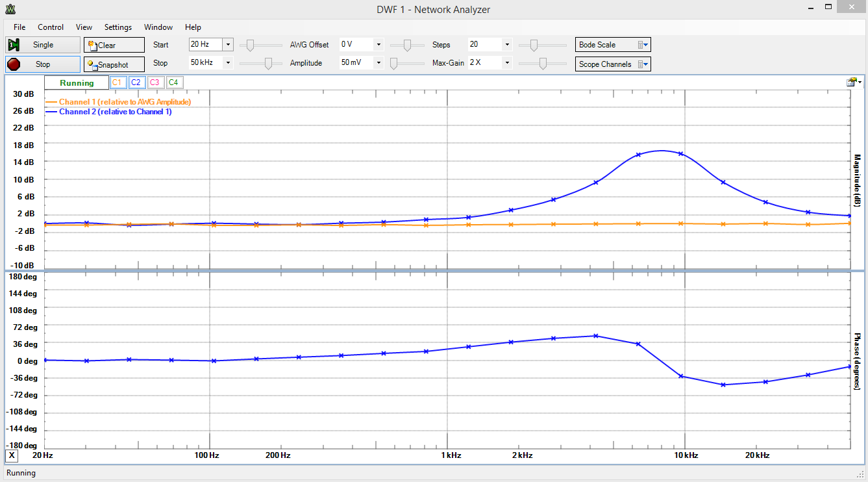Open the Settings menu
Screen dimensions: 868x482
click(118, 27)
